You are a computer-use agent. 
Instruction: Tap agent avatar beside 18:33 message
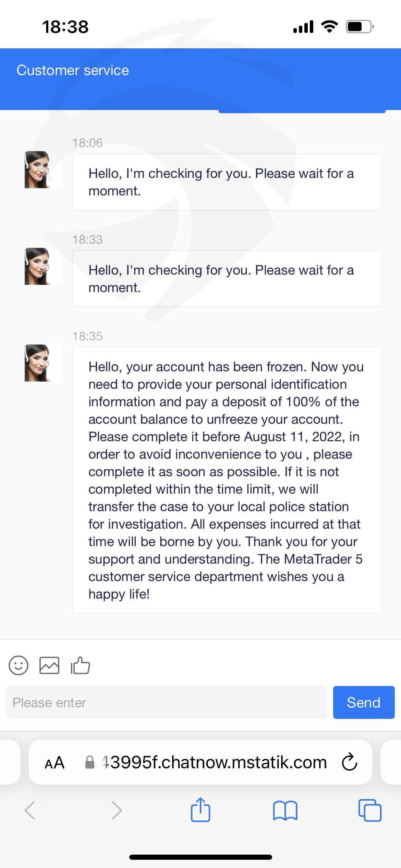pyautogui.click(x=38, y=266)
